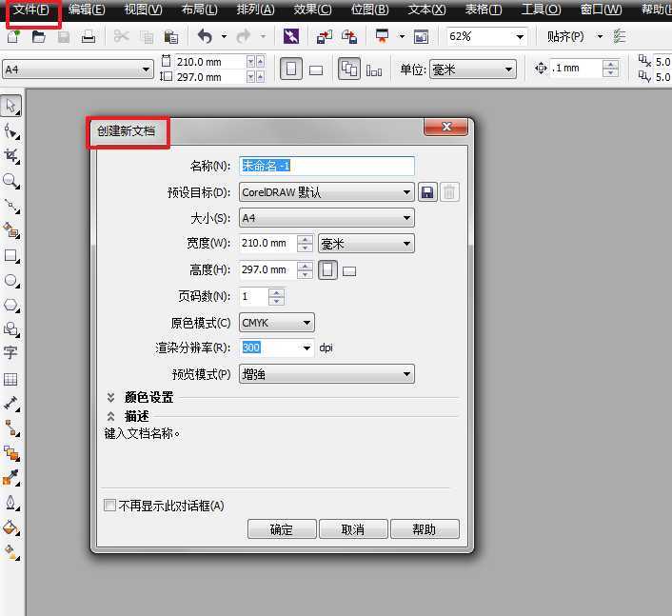The height and width of the screenshot is (616, 672).
Task: Open the 布局(L) menu
Action: pos(199,10)
